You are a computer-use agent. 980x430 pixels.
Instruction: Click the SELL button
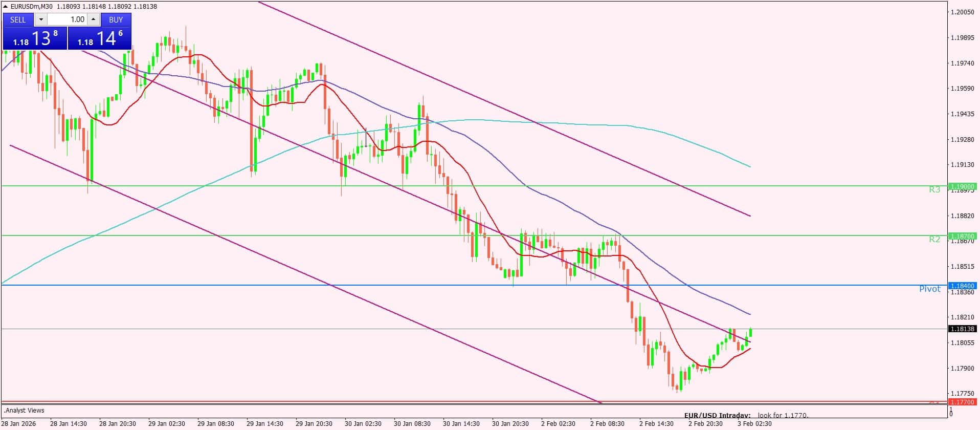[x=18, y=19]
